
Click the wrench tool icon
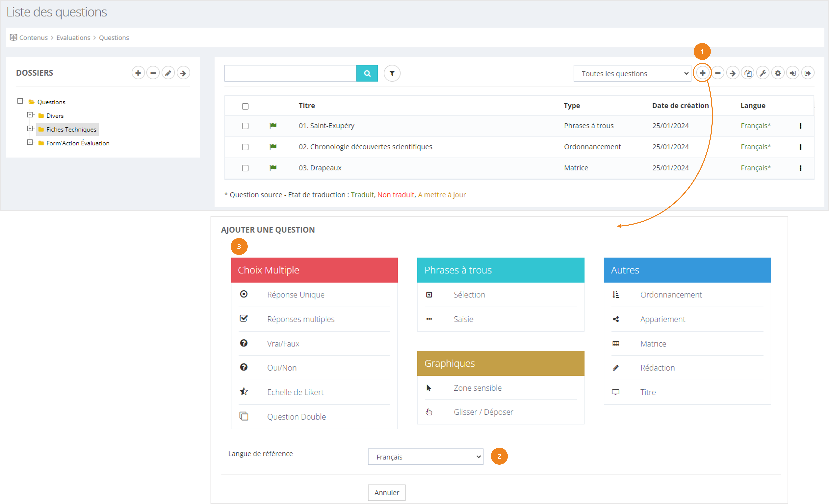[x=763, y=73]
